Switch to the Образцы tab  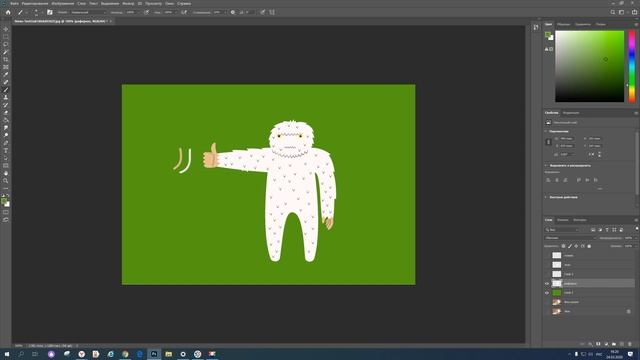(x=563, y=24)
